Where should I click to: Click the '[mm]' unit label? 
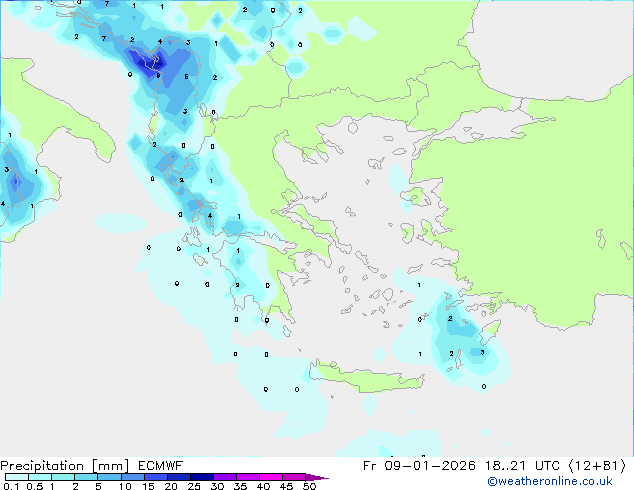pyautogui.click(x=110, y=466)
